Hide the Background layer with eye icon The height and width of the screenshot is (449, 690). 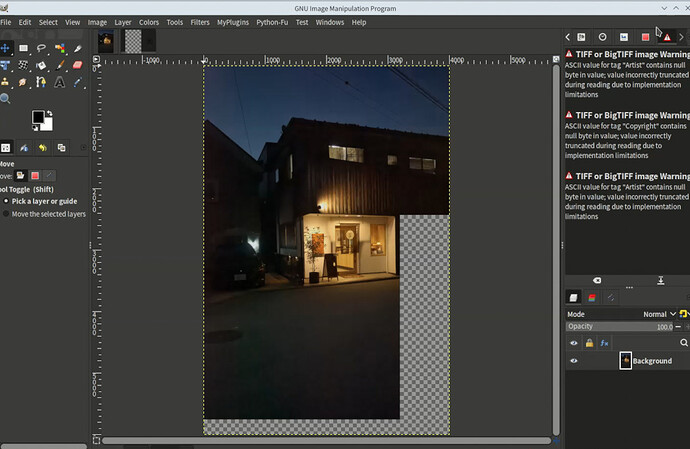coord(574,361)
